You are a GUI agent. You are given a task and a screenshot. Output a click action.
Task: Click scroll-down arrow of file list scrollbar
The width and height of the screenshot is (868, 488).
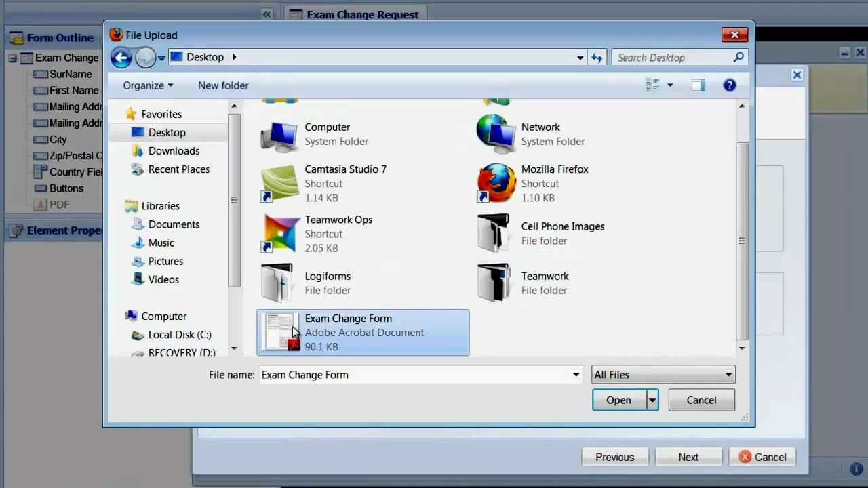point(742,348)
